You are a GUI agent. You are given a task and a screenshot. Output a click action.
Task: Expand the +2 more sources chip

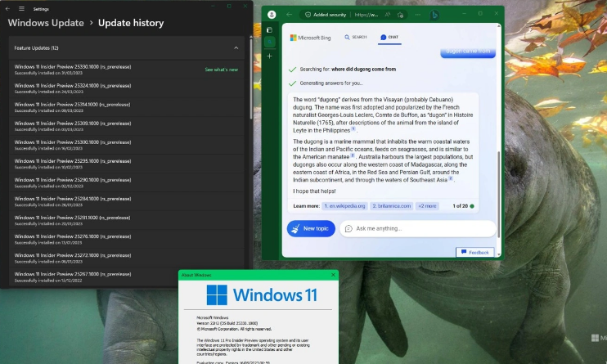427,206
